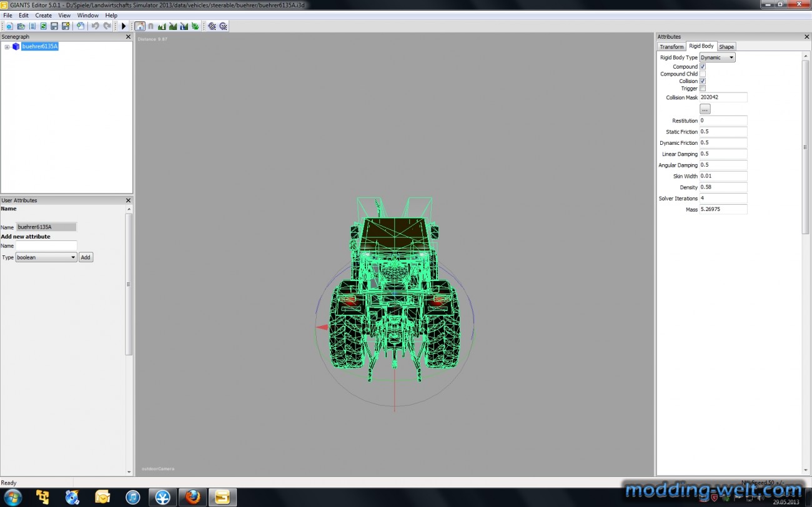Click the New scene toolbar icon
The image size is (812, 507).
pos(9,26)
